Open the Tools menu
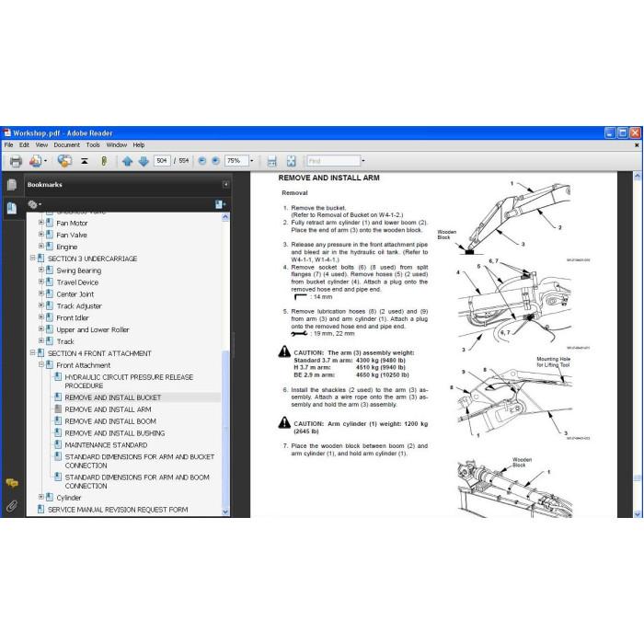644x644 pixels. 93,145
